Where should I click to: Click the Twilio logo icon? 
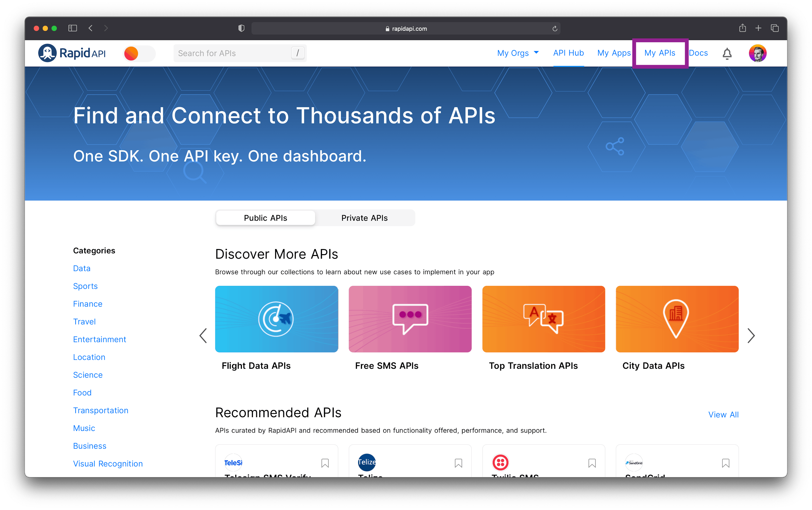click(501, 462)
